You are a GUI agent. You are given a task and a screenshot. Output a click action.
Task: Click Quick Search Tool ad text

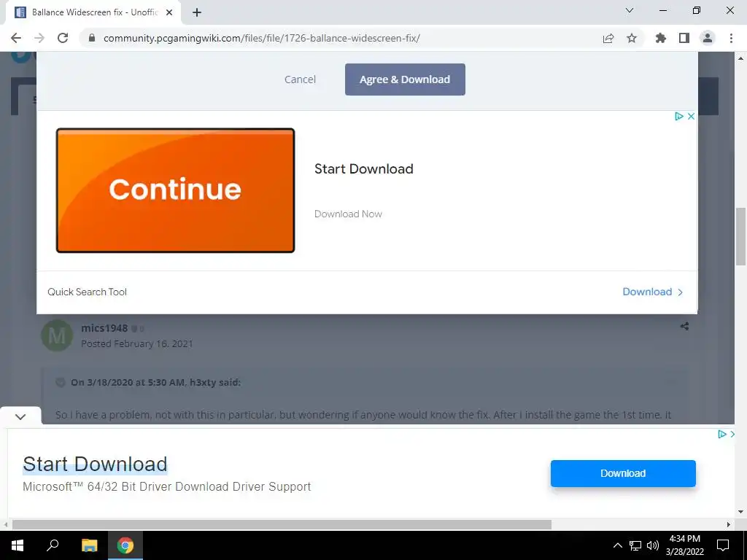(x=88, y=292)
